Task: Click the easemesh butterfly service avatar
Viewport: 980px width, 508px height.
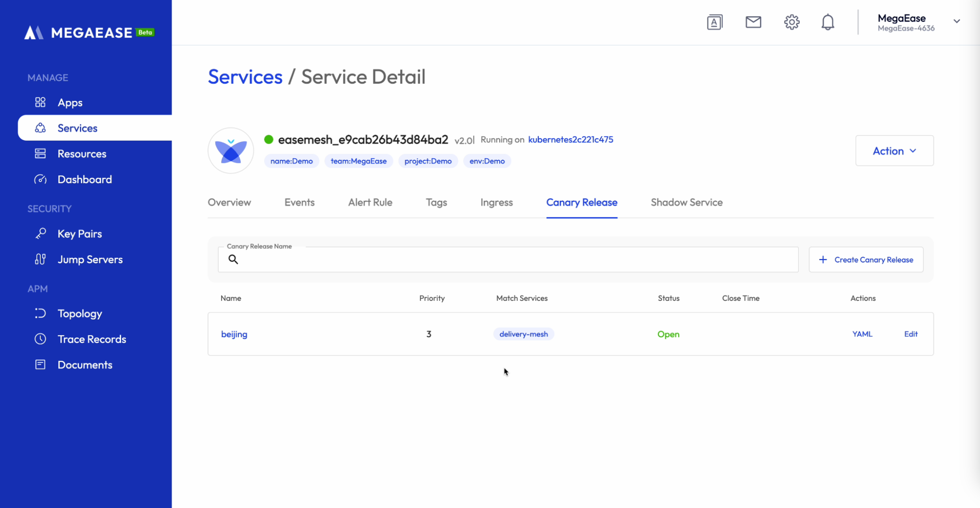Action: click(231, 150)
